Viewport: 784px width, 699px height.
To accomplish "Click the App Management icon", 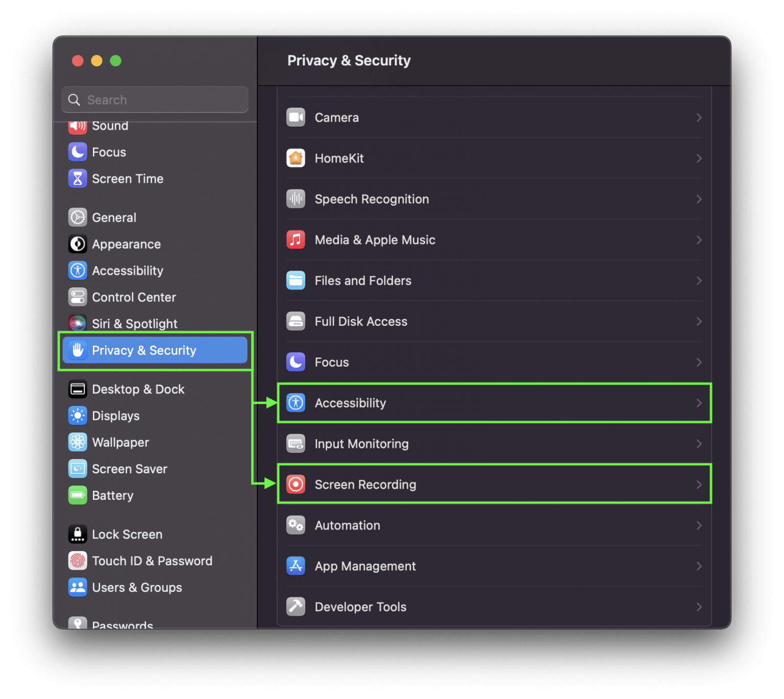I will (x=296, y=566).
